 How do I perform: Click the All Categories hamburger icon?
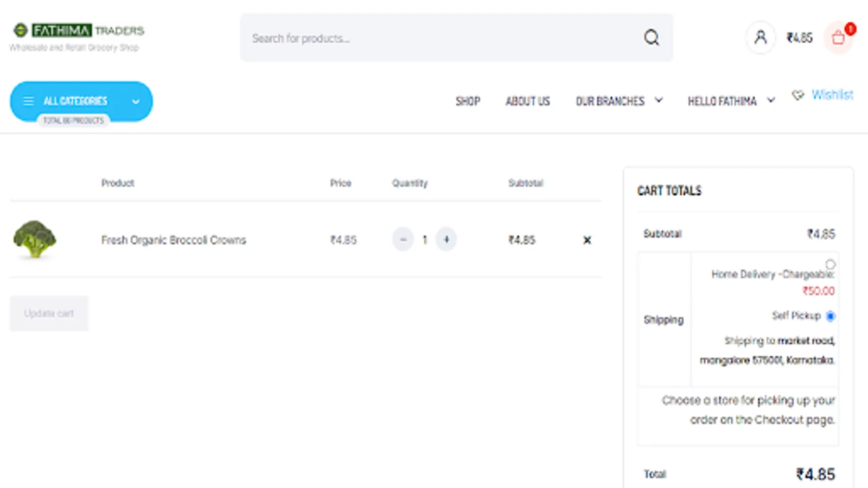[x=29, y=101]
